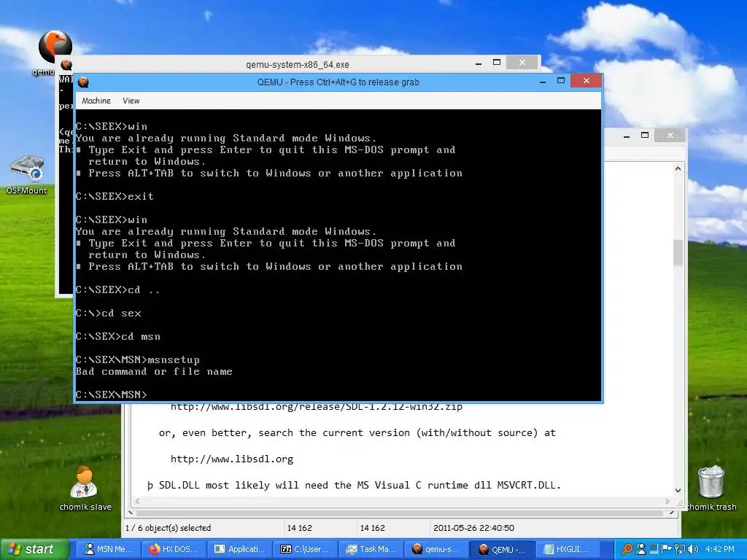Image resolution: width=747 pixels, height=560 pixels.
Task: Switch to the qemu-s... console taskbar button
Action: pos(436,549)
